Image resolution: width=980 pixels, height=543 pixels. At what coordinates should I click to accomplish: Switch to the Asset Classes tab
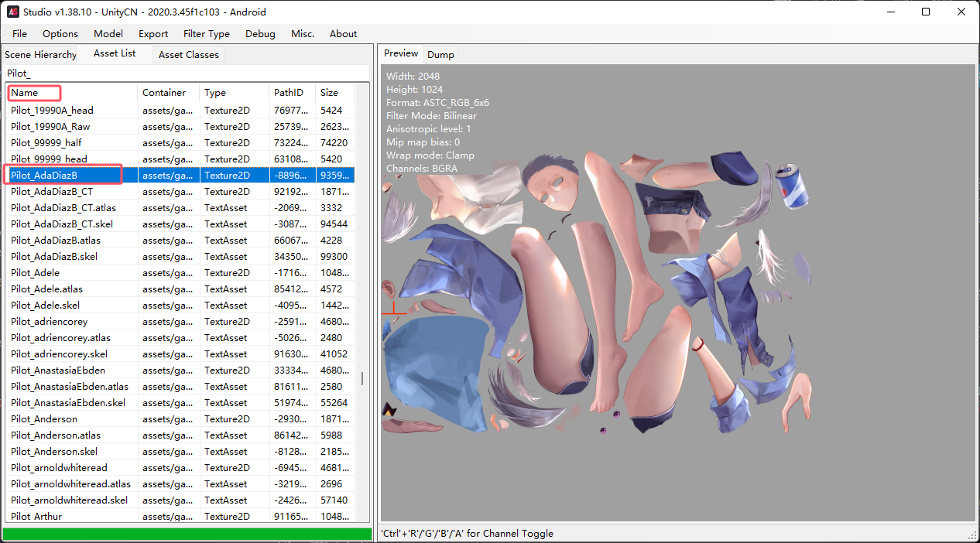tap(189, 54)
